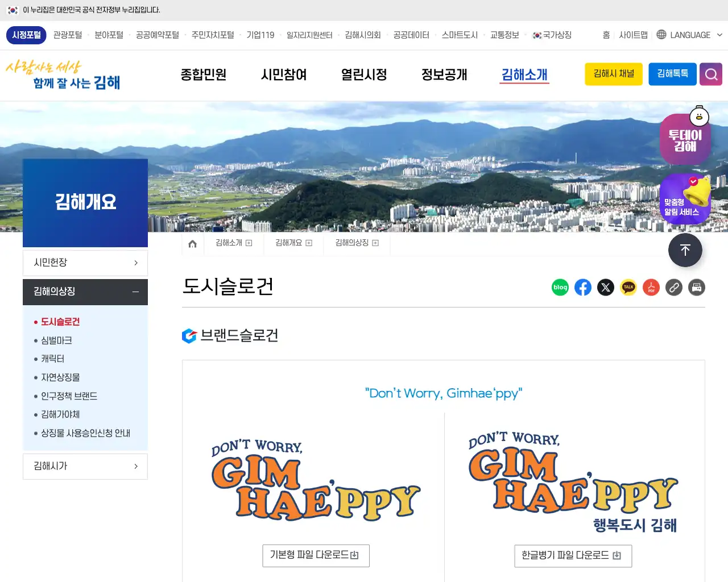The width and height of the screenshot is (728, 582).
Task: Expand 김해시가 sidebar item
Action: point(85,466)
